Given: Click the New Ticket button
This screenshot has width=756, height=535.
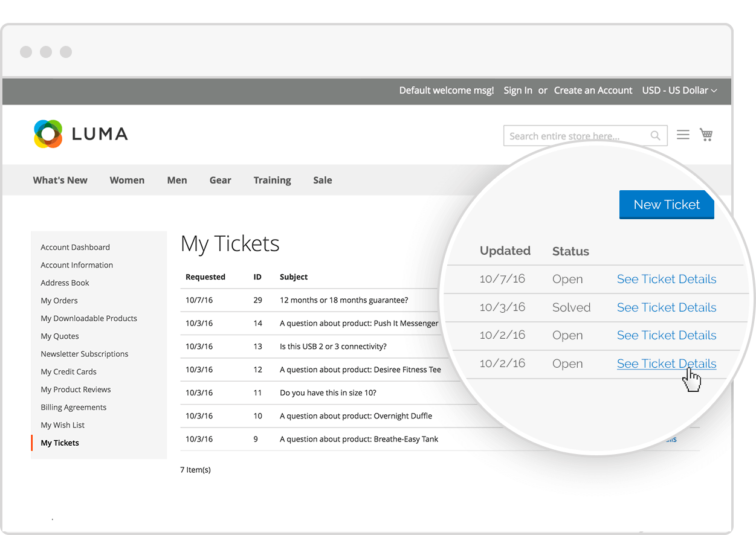Looking at the screenshot, I should pos(667,205).
